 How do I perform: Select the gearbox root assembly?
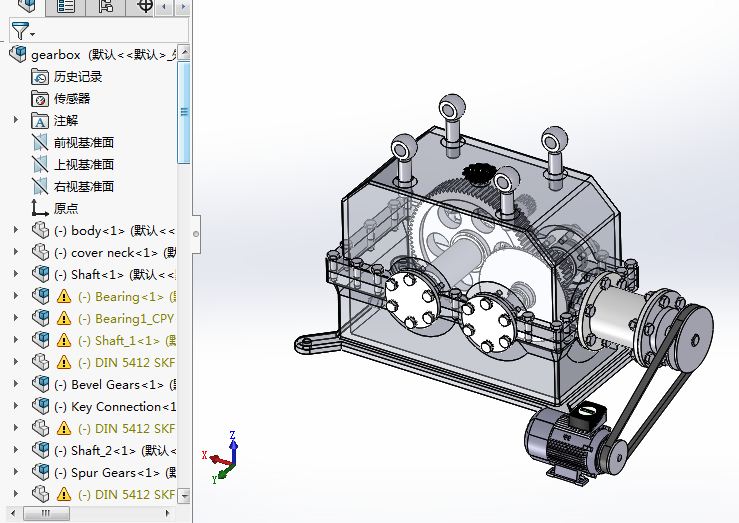click(x=56, y=54)
